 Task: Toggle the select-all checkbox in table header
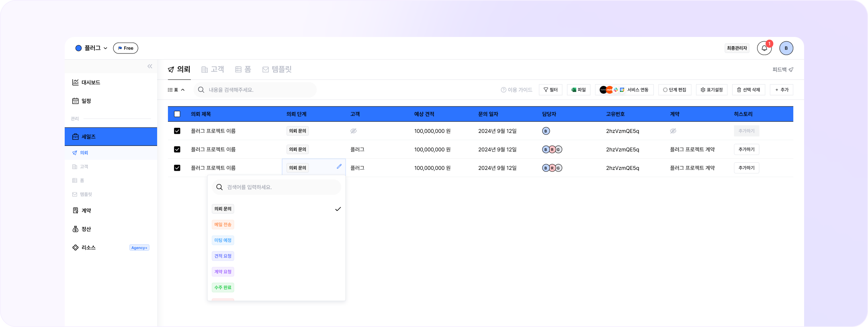pyautogui.click(x=177, y=114)
